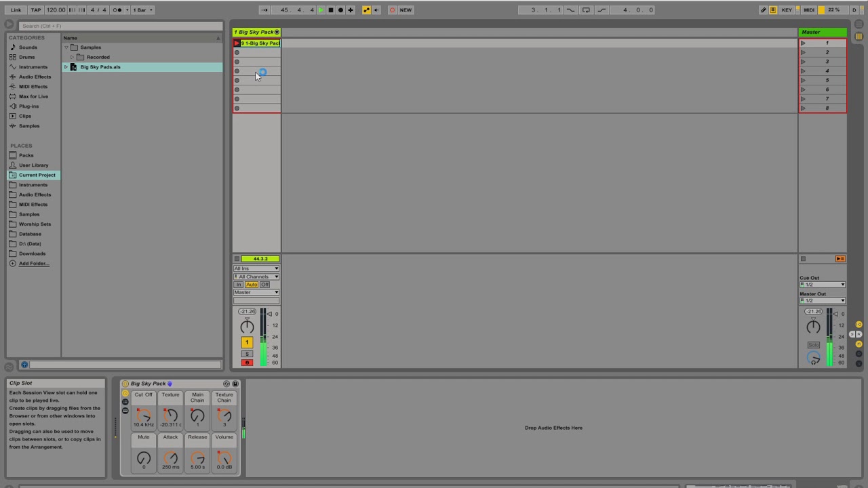Click the transport Stop button

point(331,10)
